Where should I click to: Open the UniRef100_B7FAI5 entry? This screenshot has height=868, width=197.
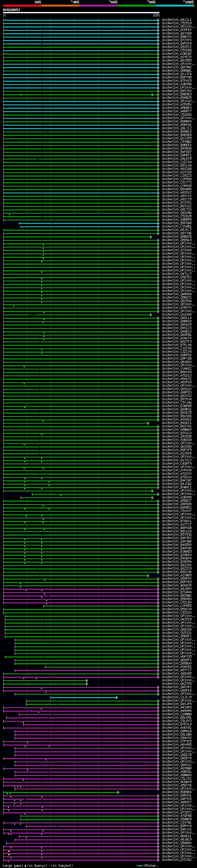(x=177, y=81)
